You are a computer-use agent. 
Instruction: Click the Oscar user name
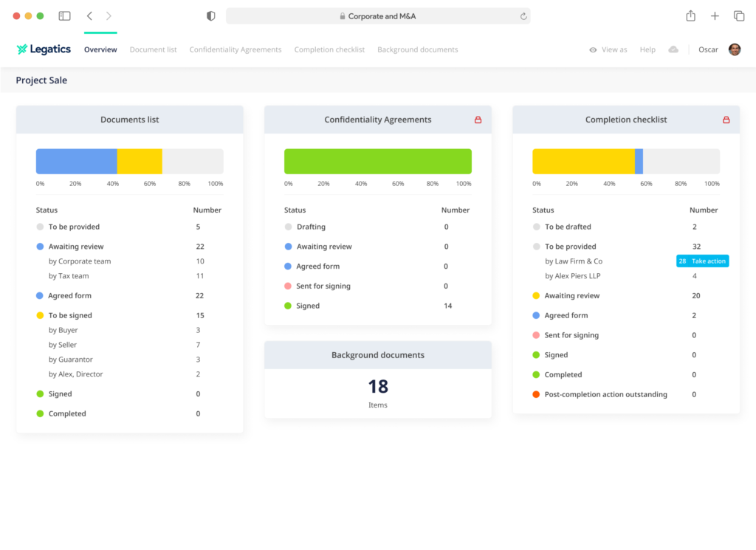point(708,49)
